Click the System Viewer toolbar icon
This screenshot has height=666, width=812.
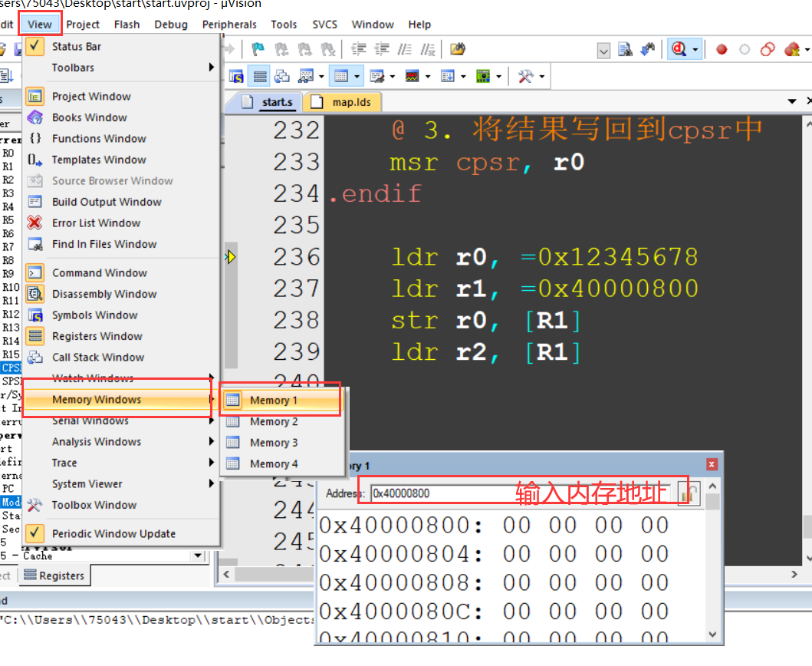(483, 77)
